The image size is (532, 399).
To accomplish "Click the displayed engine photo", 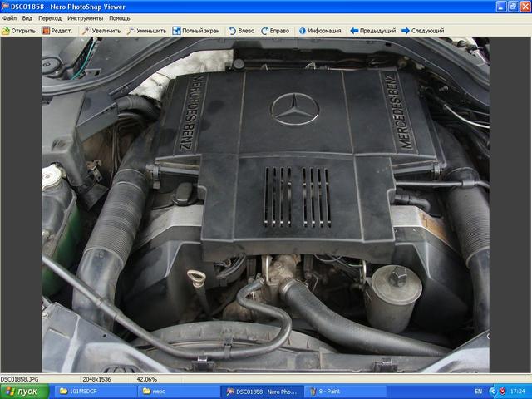I will click(x=266, y=205).
